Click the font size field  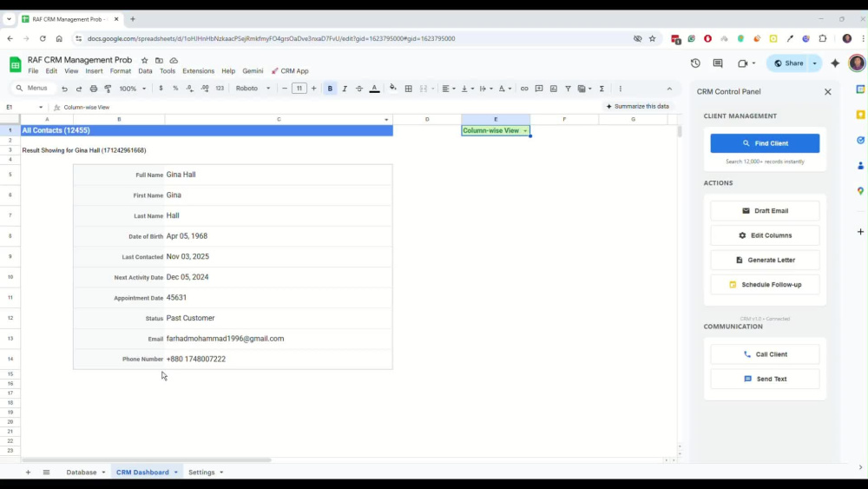[299, 89]
